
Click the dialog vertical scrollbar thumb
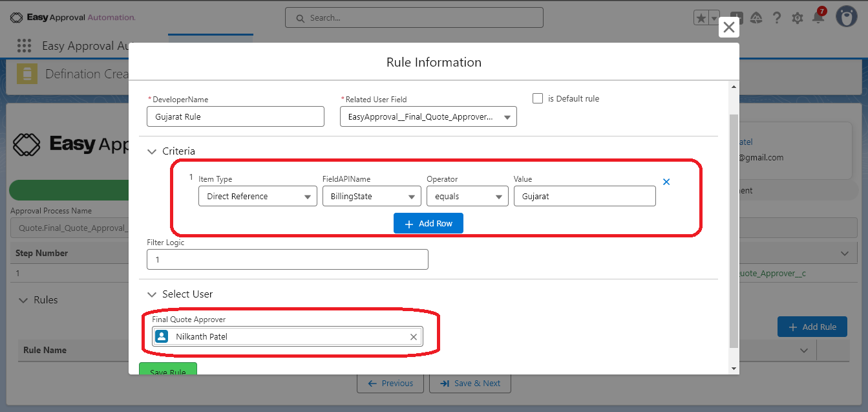pyautogui.click(x=733, y=231)
